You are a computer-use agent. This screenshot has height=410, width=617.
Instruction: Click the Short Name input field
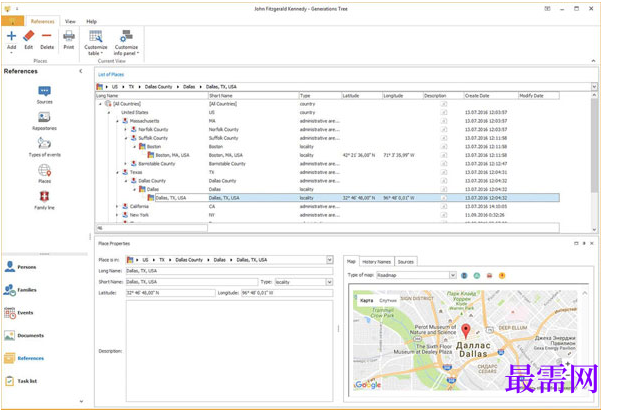click(192, 282)
